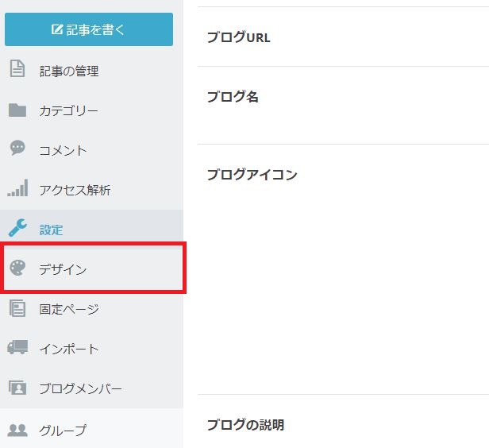Open 記事の管理 menu item

[69, 71]
